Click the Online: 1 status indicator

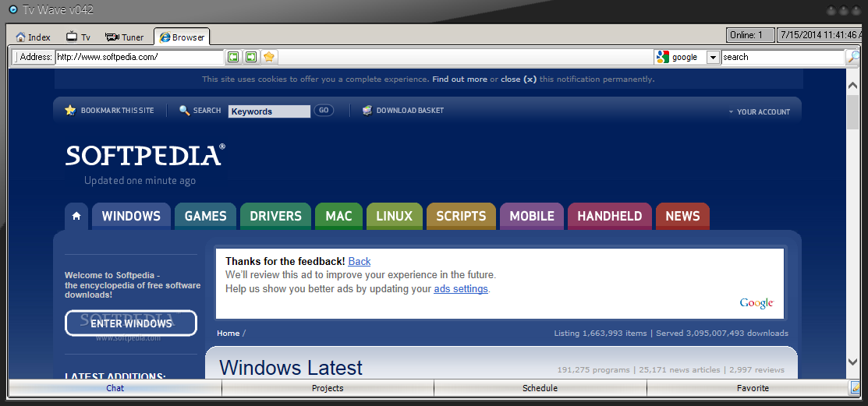pyautogui.click(x=750, y=35)
